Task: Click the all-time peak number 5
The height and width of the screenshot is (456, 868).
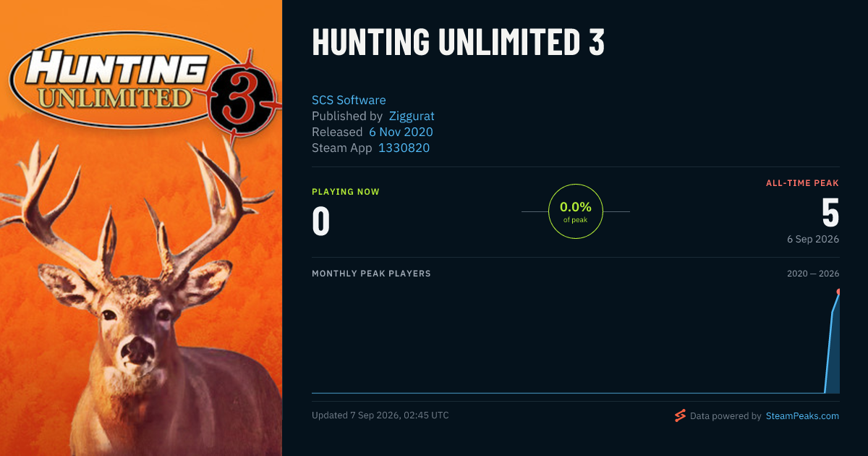Action: (x=830, y=214)
